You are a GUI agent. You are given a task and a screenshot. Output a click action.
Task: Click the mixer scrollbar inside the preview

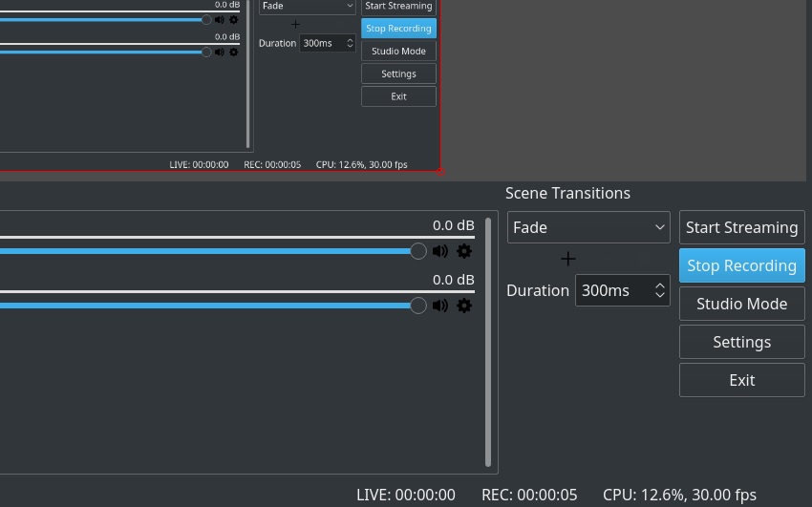(x=248, y=74)
